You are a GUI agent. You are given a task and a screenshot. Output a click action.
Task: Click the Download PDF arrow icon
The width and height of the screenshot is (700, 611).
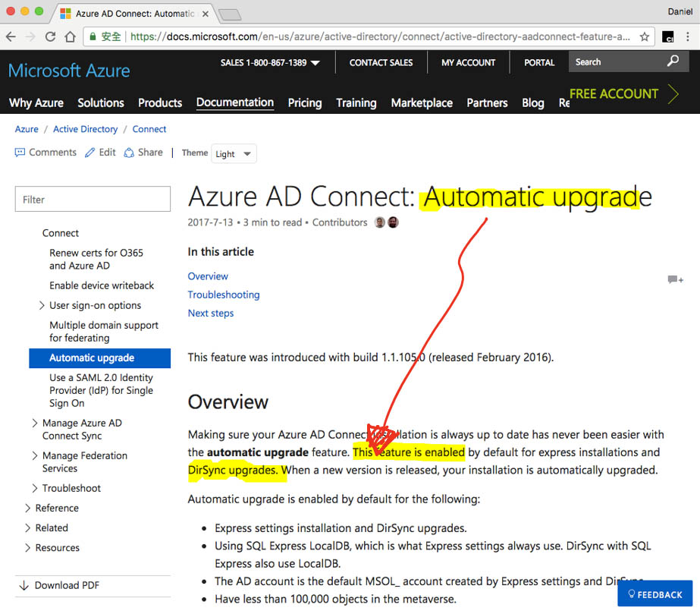tap(24, 585)
